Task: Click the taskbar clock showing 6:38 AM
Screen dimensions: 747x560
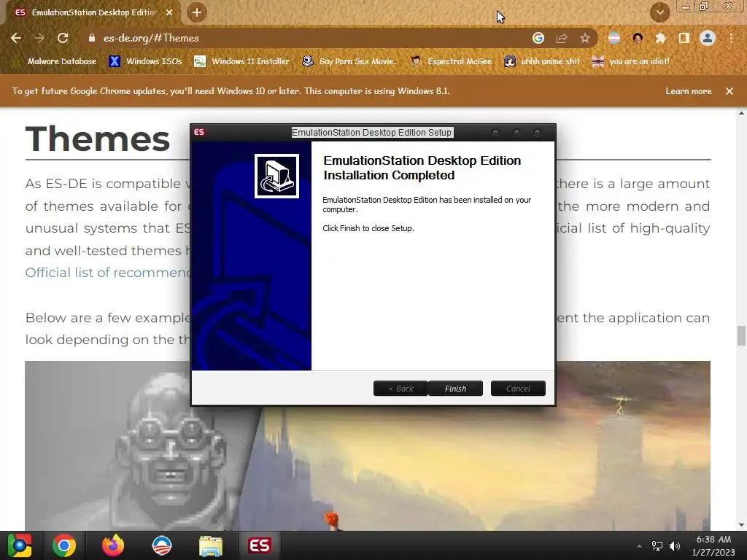Action: point(713,545)
